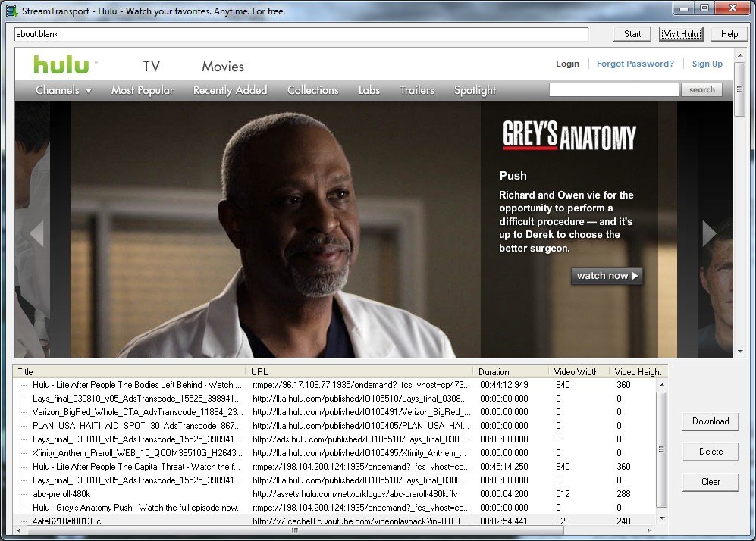This screenshot has width=756, height=541.
Task: Open the TV section
Action: point(152,66)
